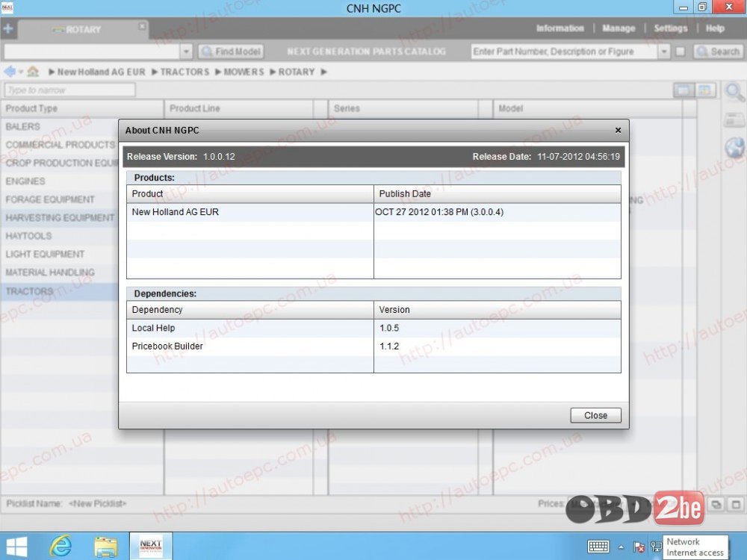Show hidden tray icons arrow
This screenshot has width=747, height=560.
tap(621, 547)
